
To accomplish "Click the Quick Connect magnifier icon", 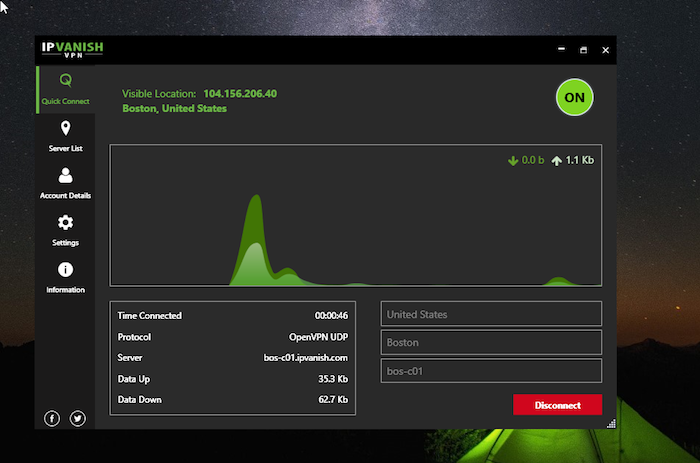I will click(66, 80).
